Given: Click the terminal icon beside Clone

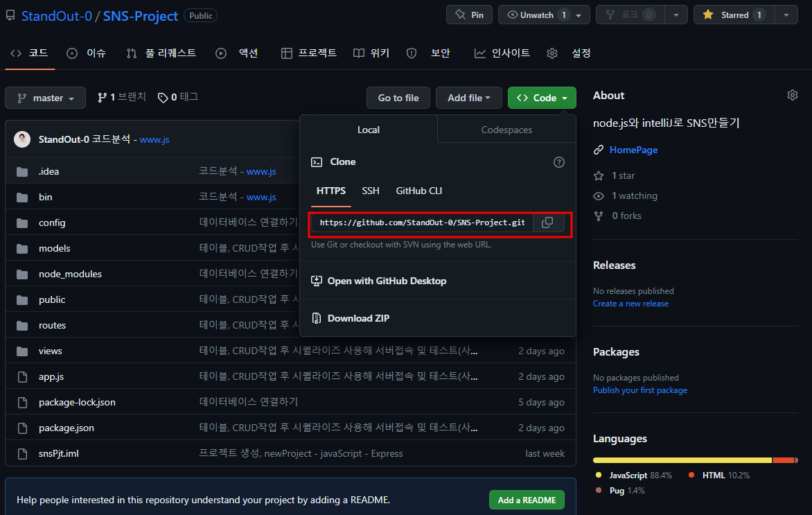Looking at the screenshot, I should pos(317,162).
